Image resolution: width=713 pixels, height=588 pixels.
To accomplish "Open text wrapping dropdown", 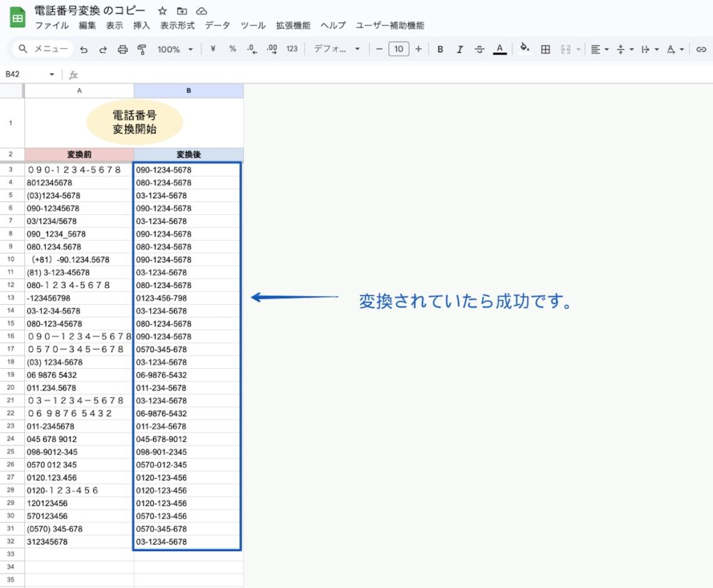I will pos(650,49).
